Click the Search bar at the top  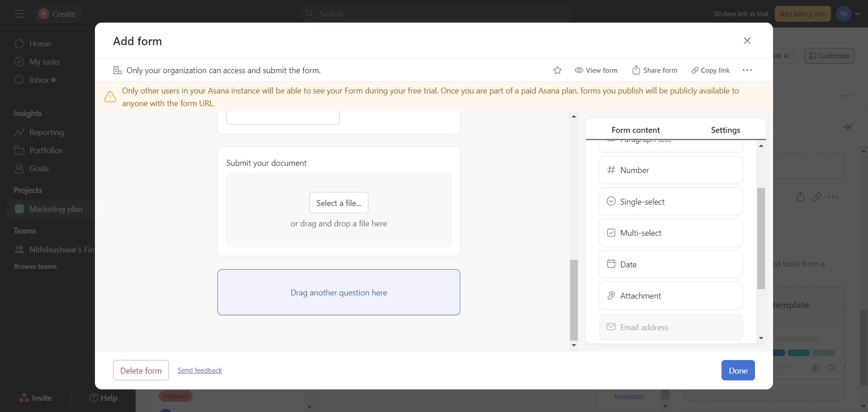tap(436, 14)
